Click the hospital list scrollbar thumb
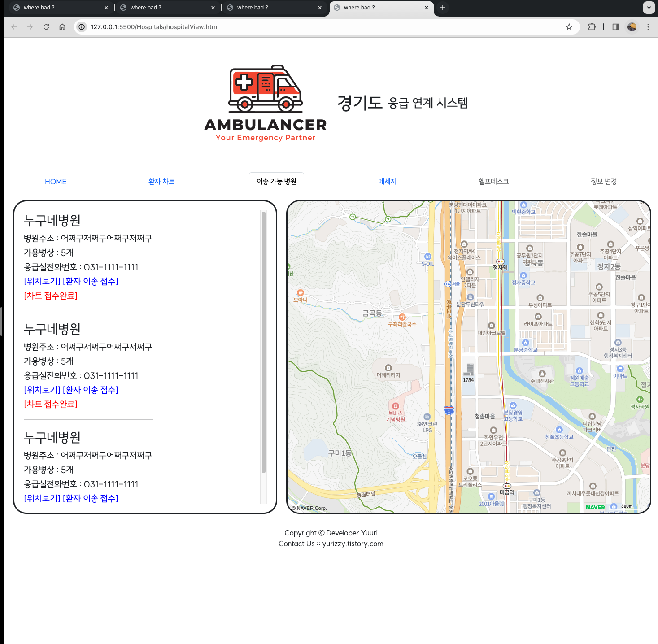The height and width of the screenshot is (644, 658). 264,342
